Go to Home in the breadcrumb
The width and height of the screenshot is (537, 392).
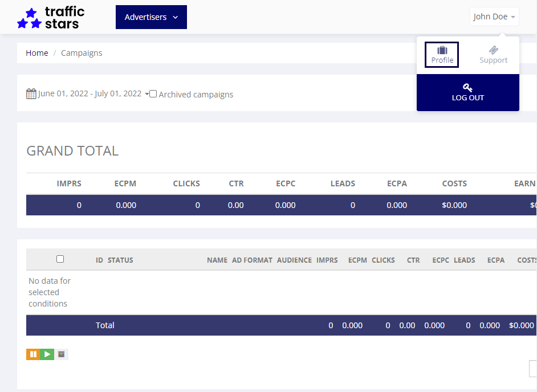click(x=37, y=53)
